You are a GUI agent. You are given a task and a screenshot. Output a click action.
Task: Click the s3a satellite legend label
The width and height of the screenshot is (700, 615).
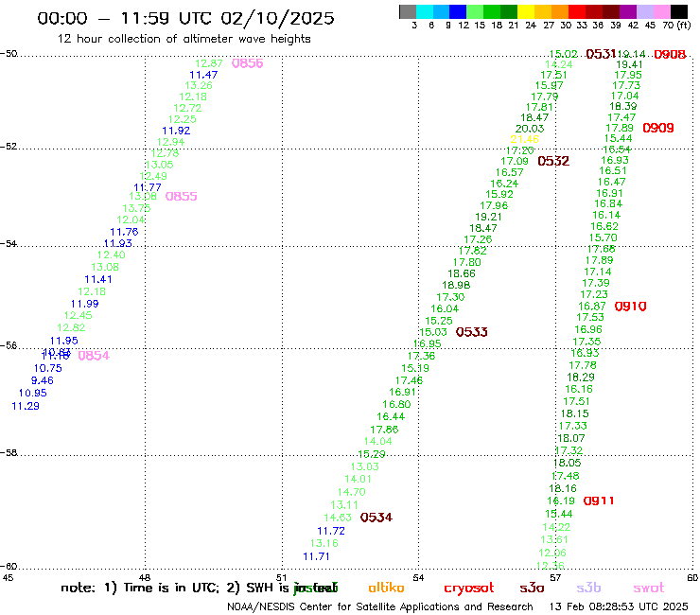pyautogui.click(x=532, y=588)
